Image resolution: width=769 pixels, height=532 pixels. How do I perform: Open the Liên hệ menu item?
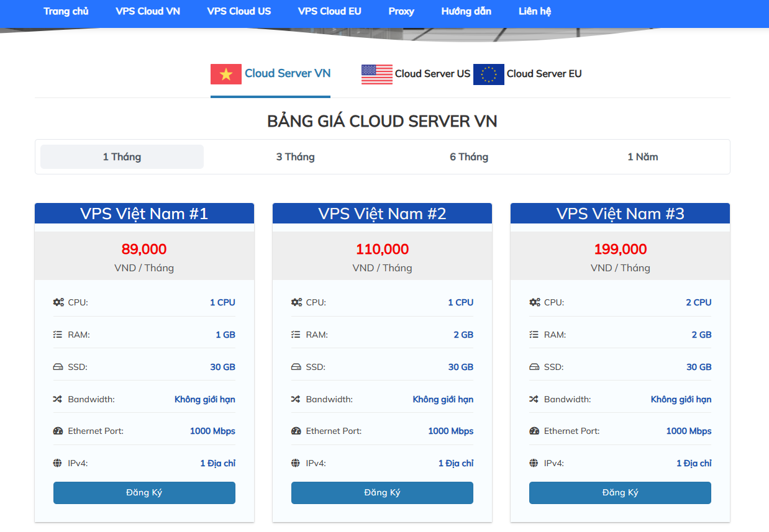(x=535, y=11)
